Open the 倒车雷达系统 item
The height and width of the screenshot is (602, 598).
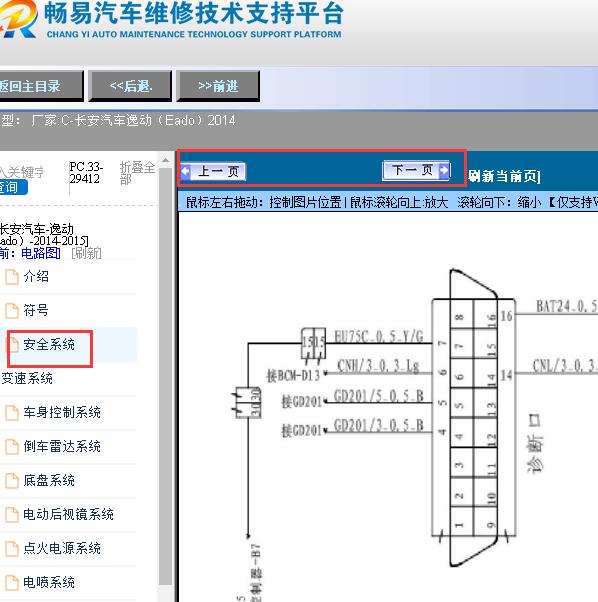62,446
